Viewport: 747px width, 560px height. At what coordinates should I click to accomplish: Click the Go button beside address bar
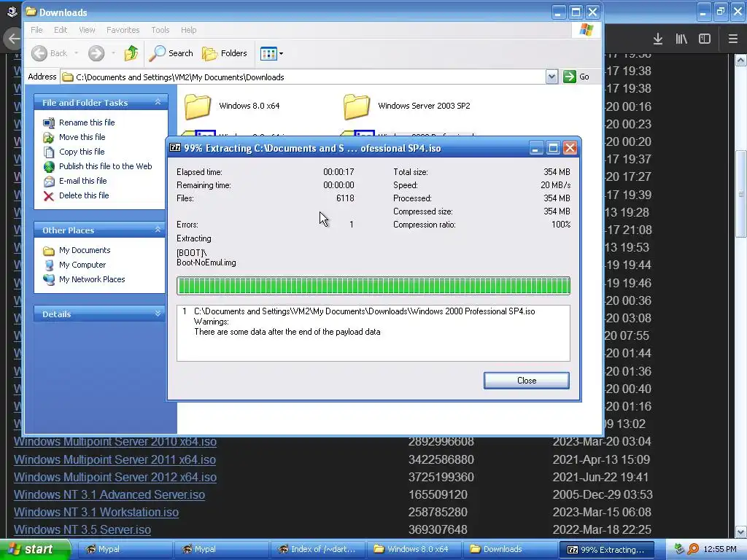point(576,77)
